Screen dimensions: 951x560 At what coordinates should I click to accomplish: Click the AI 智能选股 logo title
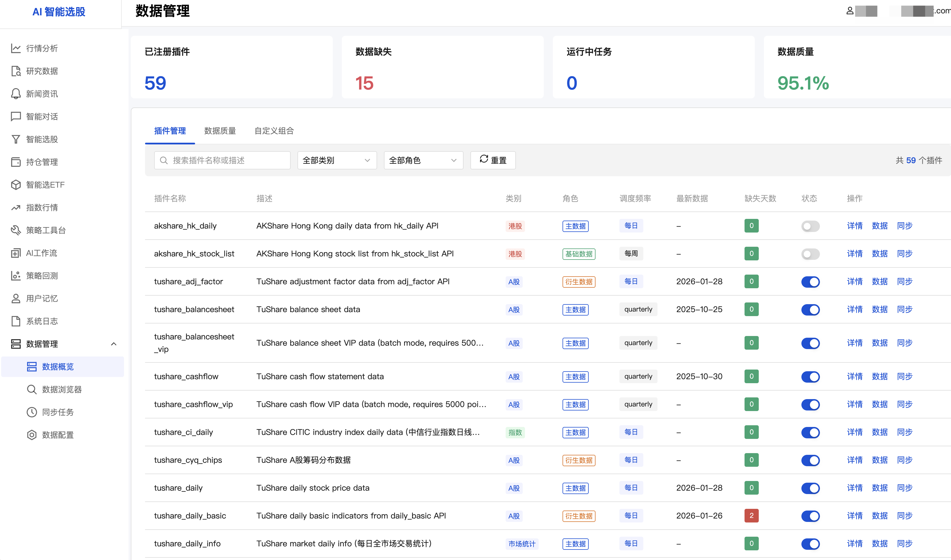pos(59,12)
